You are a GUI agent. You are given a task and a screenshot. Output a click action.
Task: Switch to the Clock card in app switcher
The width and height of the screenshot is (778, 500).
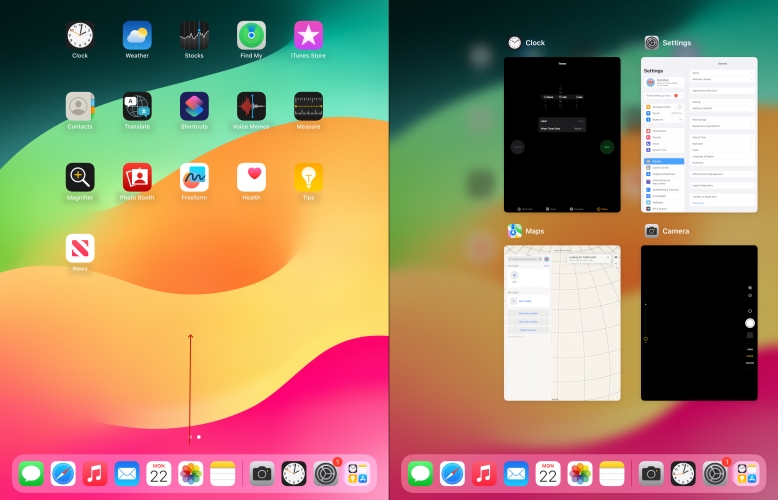(x=562, y=134)
